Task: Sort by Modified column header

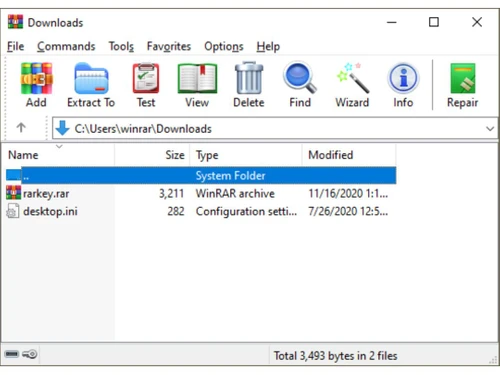Action: pyautogui.click(x=349, y=155)
